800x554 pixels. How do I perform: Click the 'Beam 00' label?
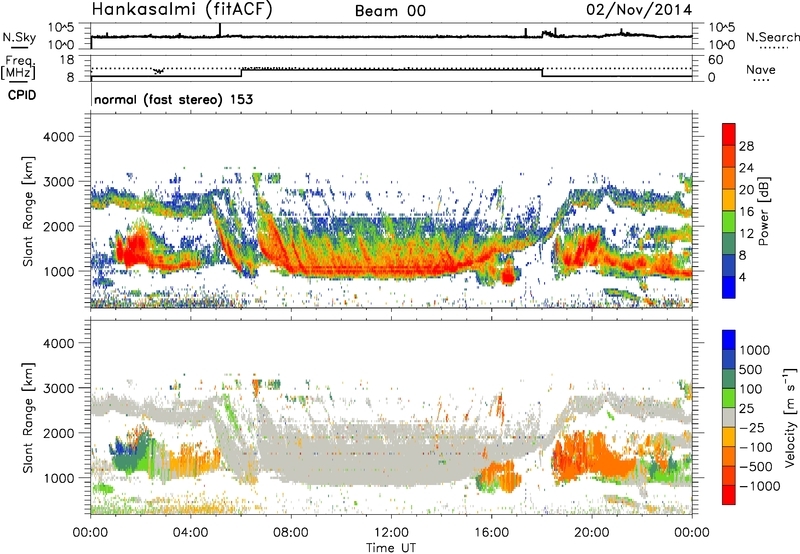click(x=390, y=11)
